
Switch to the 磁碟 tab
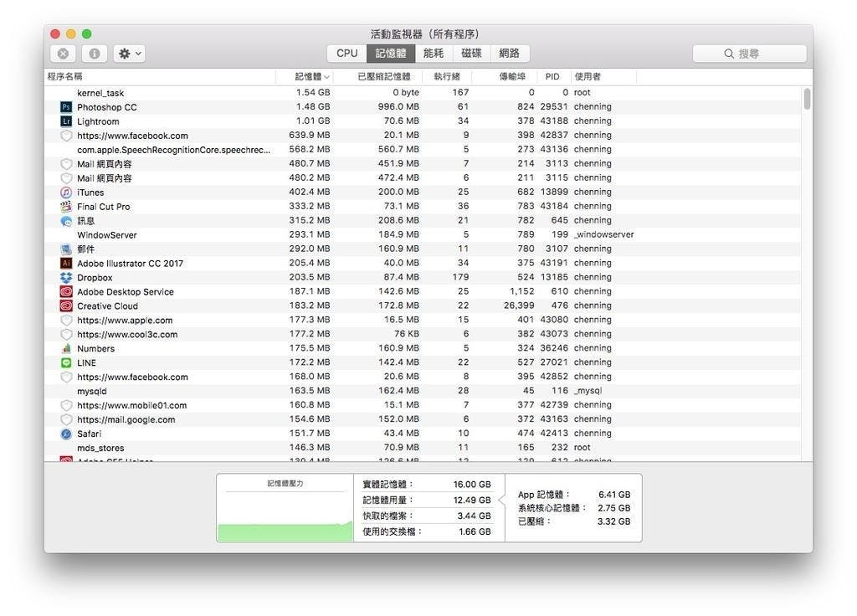pyautogui.click(x=471, y=53)
